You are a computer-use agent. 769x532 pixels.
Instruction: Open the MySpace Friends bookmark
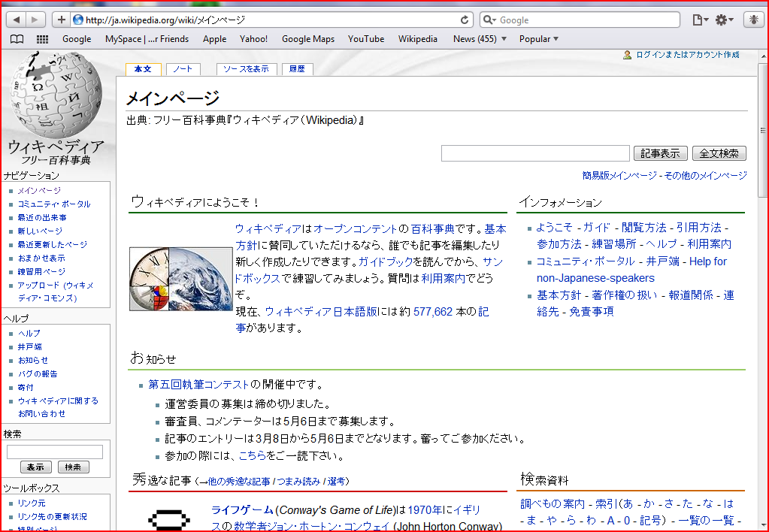pos(147,39)
